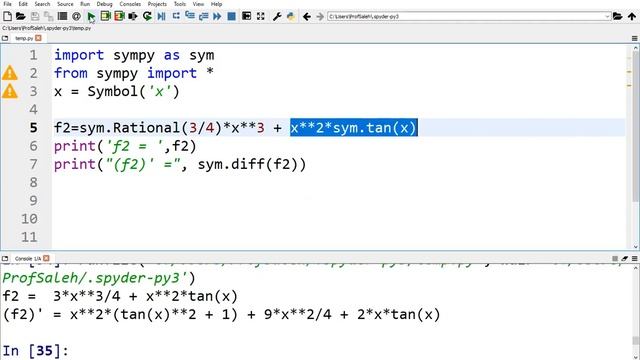Viewport: 640px width, 360px height.
Task: Continue execution with the double-arrow icon
Action: (x=217, y=16)
